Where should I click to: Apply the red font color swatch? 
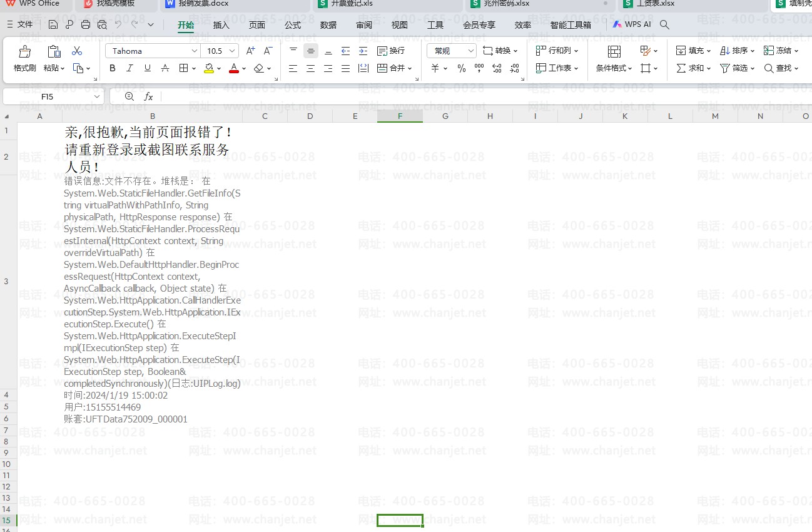pyautogui.click(x=234, y=68)
